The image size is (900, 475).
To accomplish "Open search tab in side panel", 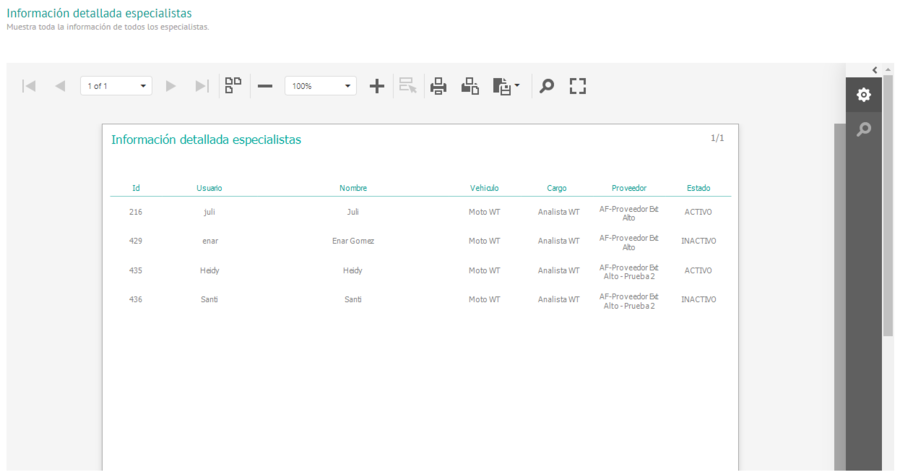I will coord(864,129).
